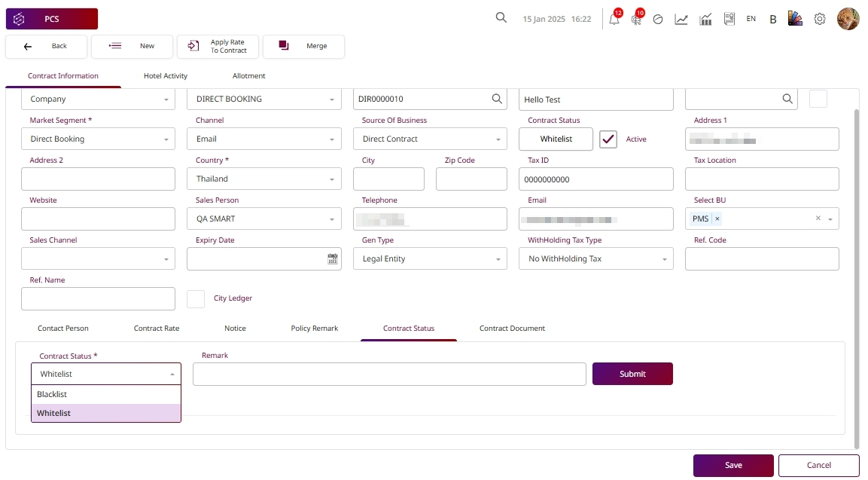Click search icon in DIR0000010 field
Screen dimensions: 868x480
pos(497,99)
